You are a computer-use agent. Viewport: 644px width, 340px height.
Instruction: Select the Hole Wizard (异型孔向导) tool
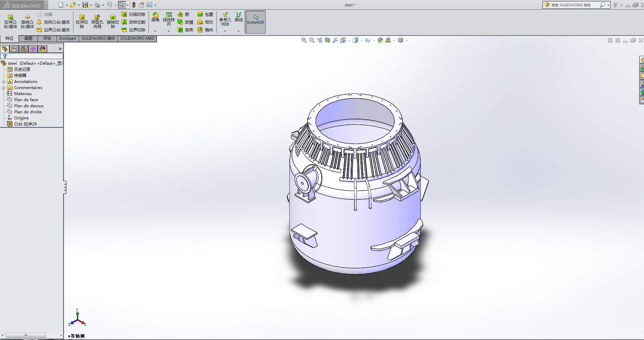click(x=97, y=21)
